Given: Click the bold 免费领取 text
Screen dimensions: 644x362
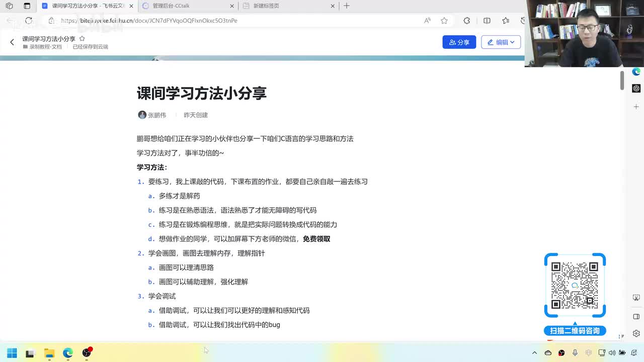Looking at the screenshot, I should click(316, 239).
